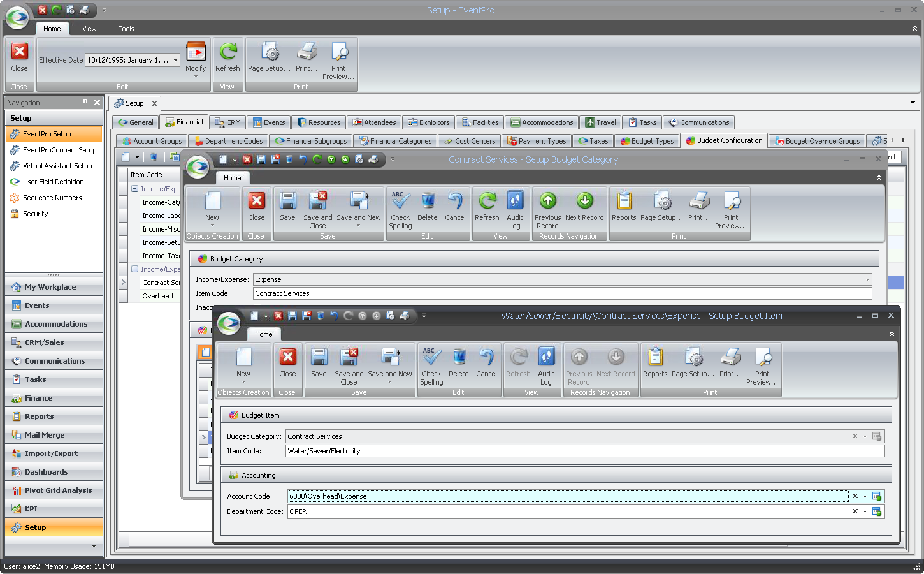924x574 pixels.
Task: Click Refresh in Budget Category window
Action: coord(487,207)
